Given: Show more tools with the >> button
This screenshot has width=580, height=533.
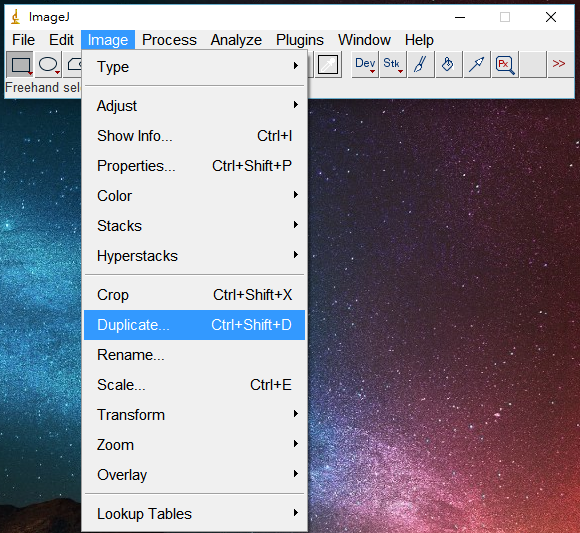Looking at the screenshot, I should click(560, 65).
